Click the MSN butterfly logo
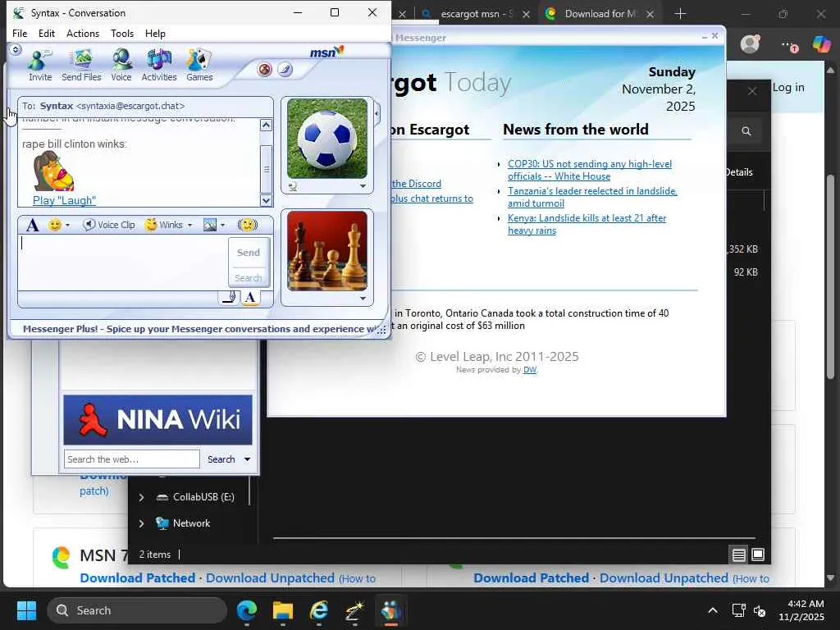This screenshot has height=630, width=840. click(326, 52)
